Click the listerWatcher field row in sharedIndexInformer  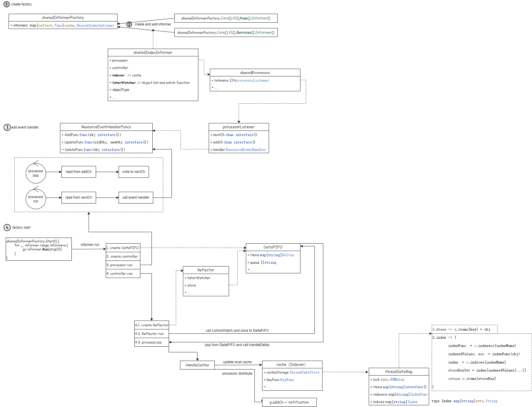[x=153, y=83]
